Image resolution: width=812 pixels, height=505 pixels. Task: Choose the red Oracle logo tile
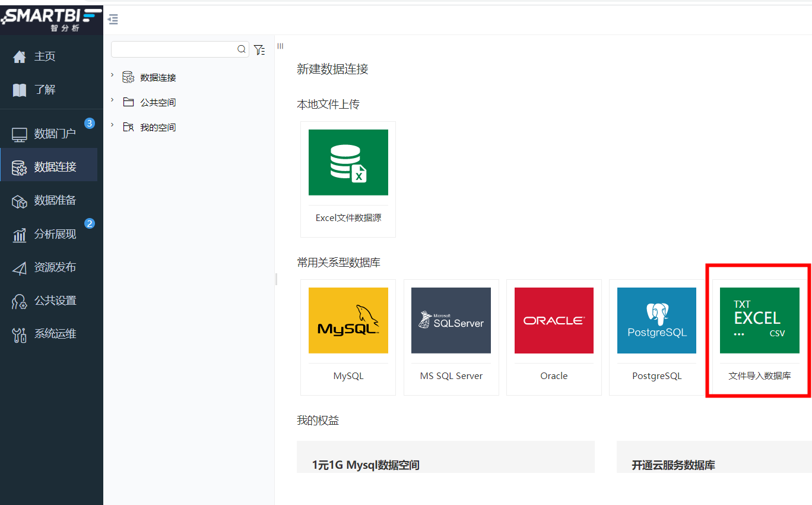(x=554, y=320)
